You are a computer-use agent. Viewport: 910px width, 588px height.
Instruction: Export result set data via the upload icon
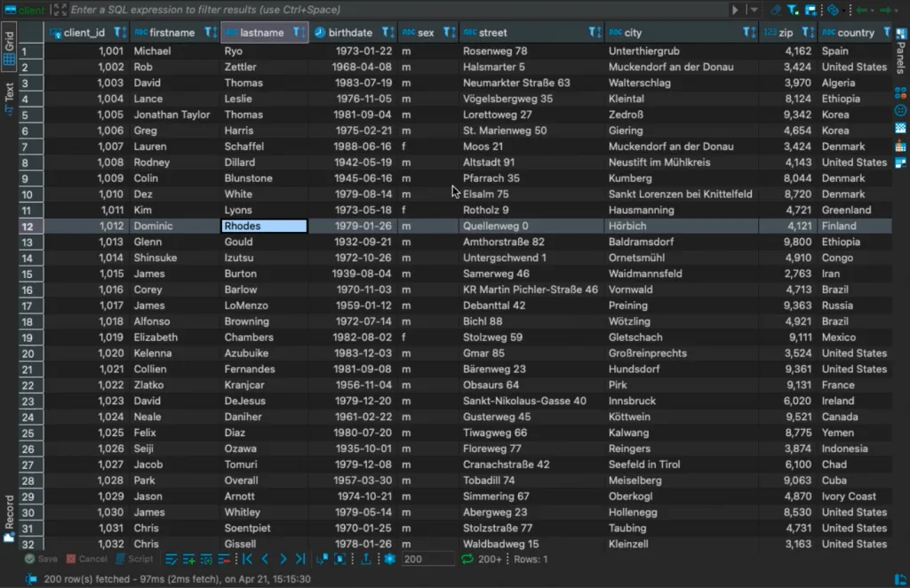click(x=366, y=560)
